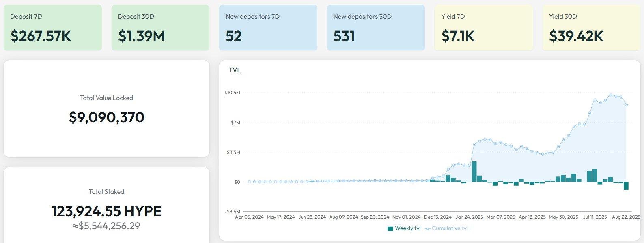Click the "Dec 13, 2024" x-axis date

(x=438, y=217)
